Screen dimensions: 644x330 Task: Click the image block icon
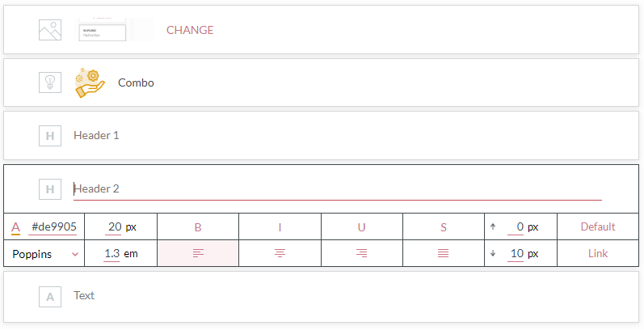tap(50, 30)
